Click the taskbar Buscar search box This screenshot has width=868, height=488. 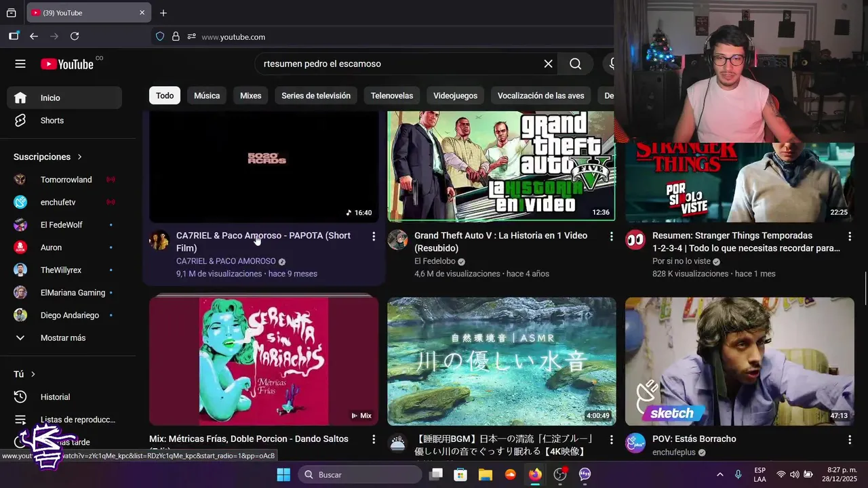pyautogui.click(x=360, y=474)
